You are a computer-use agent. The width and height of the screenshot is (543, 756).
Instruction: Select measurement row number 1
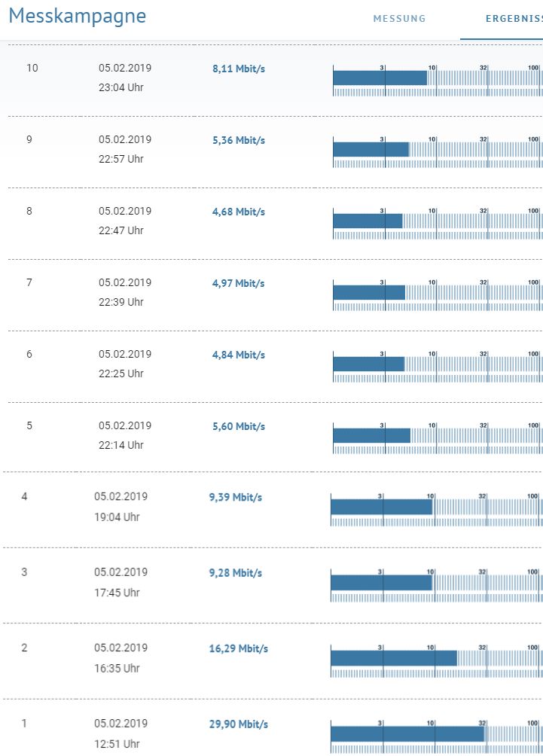[24, 723]
